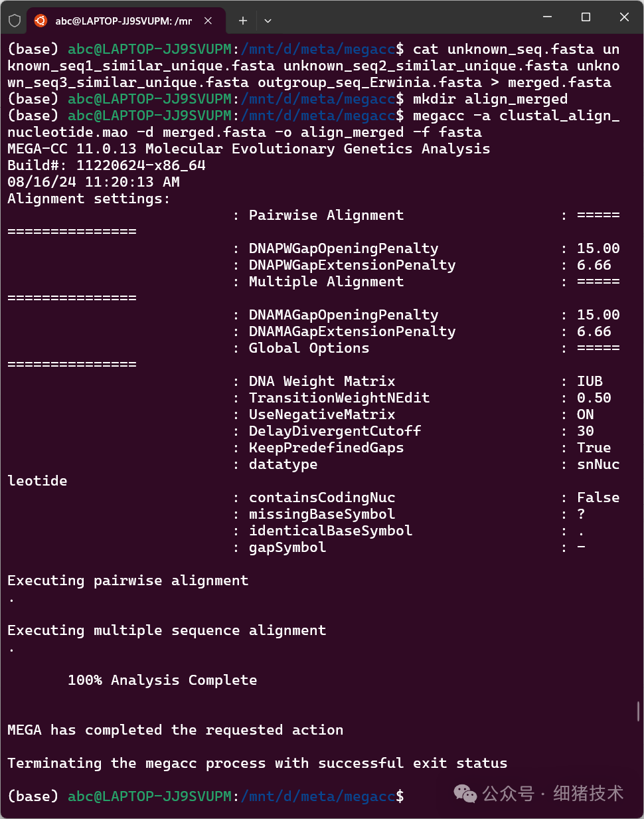Viewport: 644px width, 819px height.
Task: Click the Ubuntu logo on the terminal tab
Action: 40,21
